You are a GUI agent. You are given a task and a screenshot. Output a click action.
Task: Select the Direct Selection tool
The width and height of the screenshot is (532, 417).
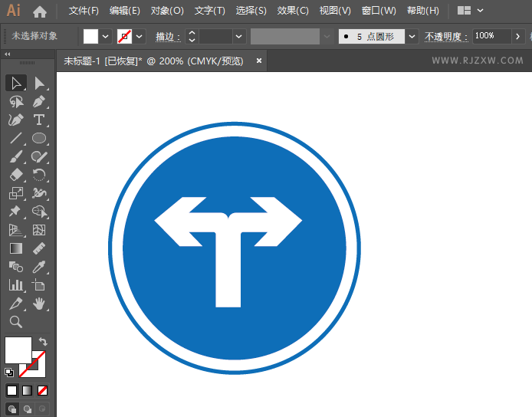39,83
